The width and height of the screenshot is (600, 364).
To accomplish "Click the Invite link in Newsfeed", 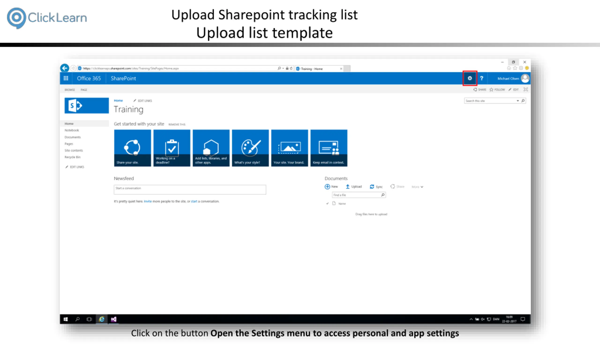I will click(148, 201).
